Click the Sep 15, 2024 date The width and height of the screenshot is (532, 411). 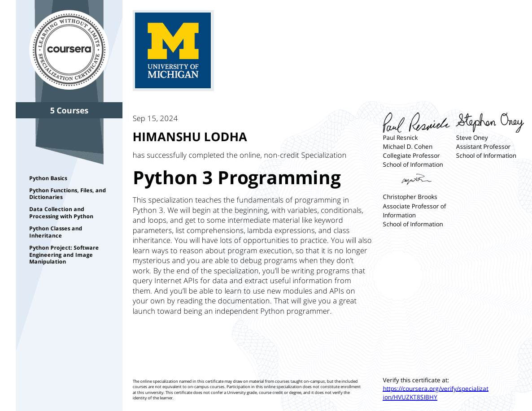[x=155, y=118]
